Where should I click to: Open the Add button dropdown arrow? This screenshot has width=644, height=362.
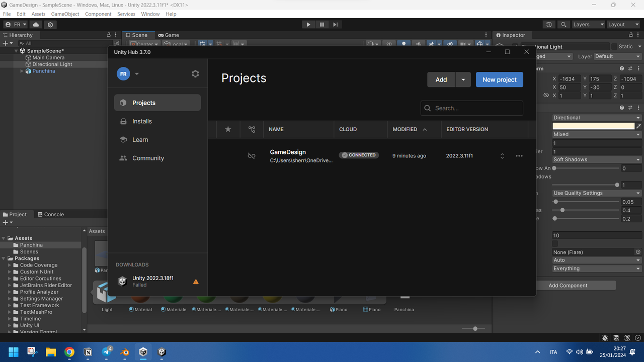click(x=463, y=79)
